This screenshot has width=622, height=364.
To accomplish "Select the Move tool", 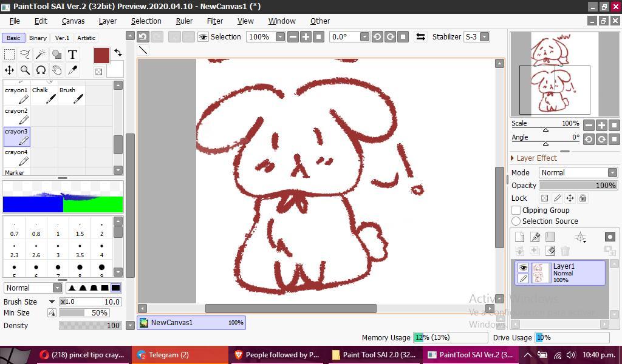I will click(10, 70).
